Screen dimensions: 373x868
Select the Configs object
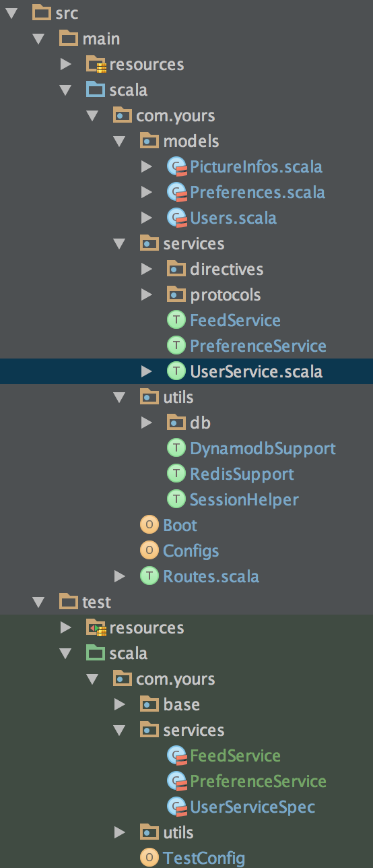click(x=191, y=551)
